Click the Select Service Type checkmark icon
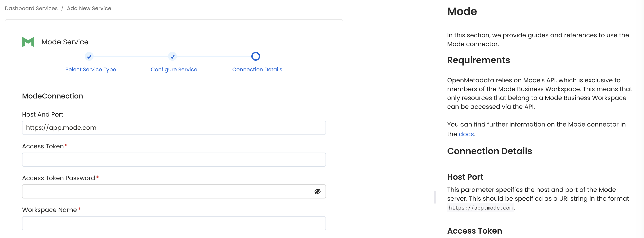Image resolution: width=644 pixels, height=238 pixels. pyautogui.click(x=89, y=57)
